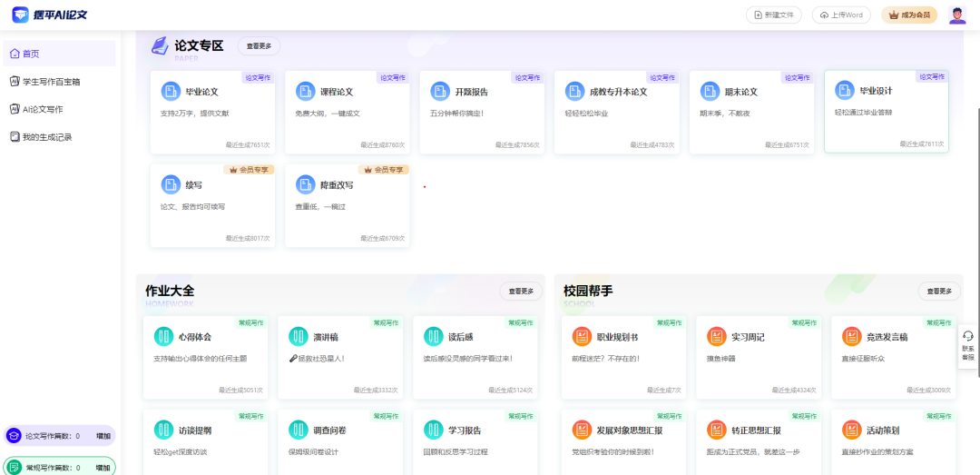The height and width of the screenshot is (475, 980).
Task: Click 前程迷茫？不存在的！ text
Action: [605, 360]
